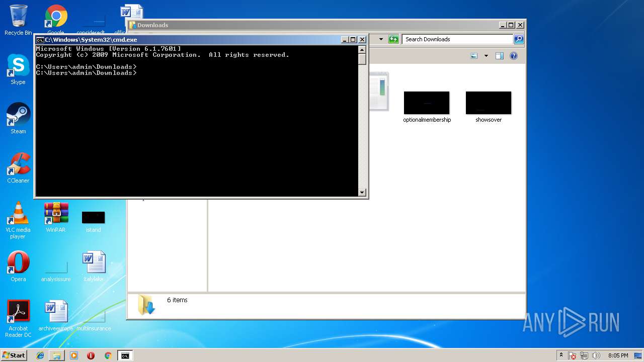Open the archiveeurope Word document

(56, 316)
